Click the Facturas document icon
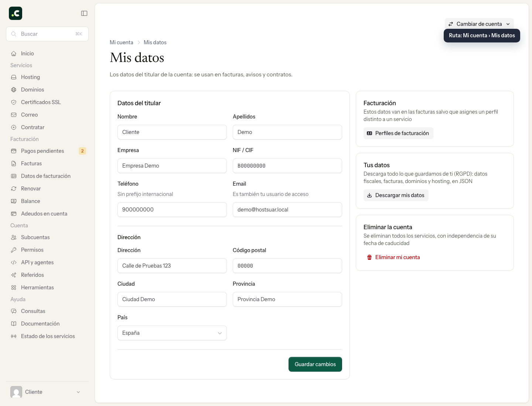532x406 pixels. (14, 164)
